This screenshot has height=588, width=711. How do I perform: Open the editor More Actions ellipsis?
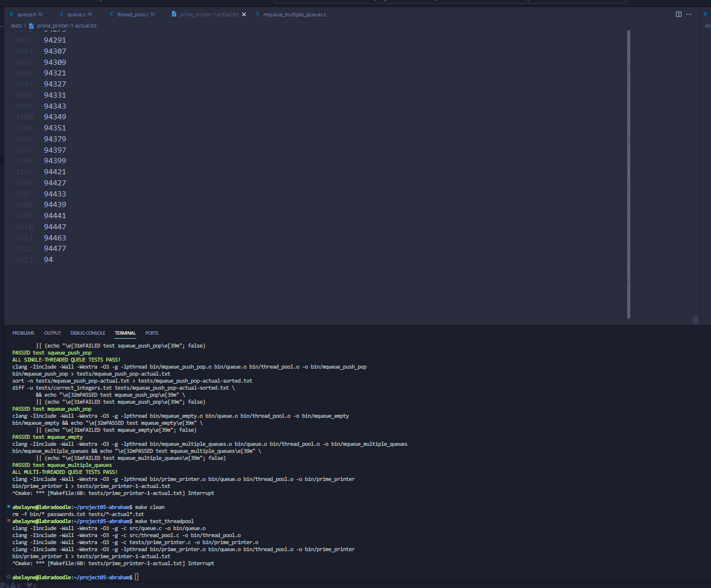(x=689, y=14)
